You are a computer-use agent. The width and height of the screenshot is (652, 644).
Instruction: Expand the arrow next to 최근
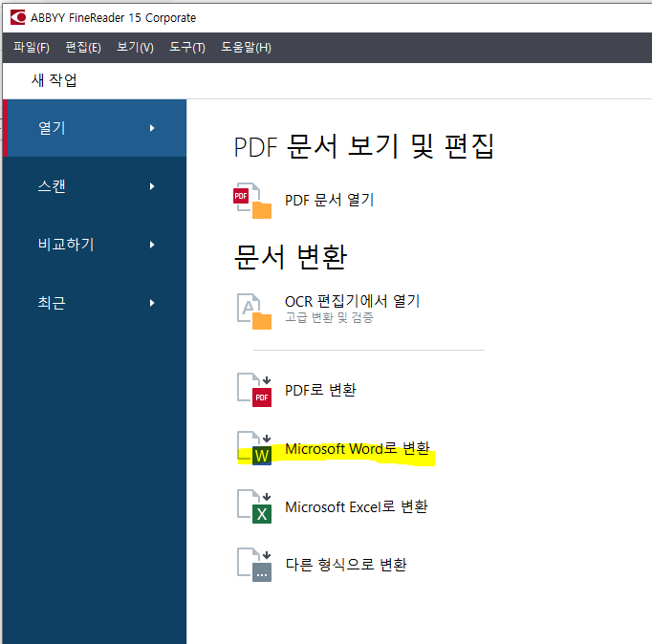[x=152, y=303]
